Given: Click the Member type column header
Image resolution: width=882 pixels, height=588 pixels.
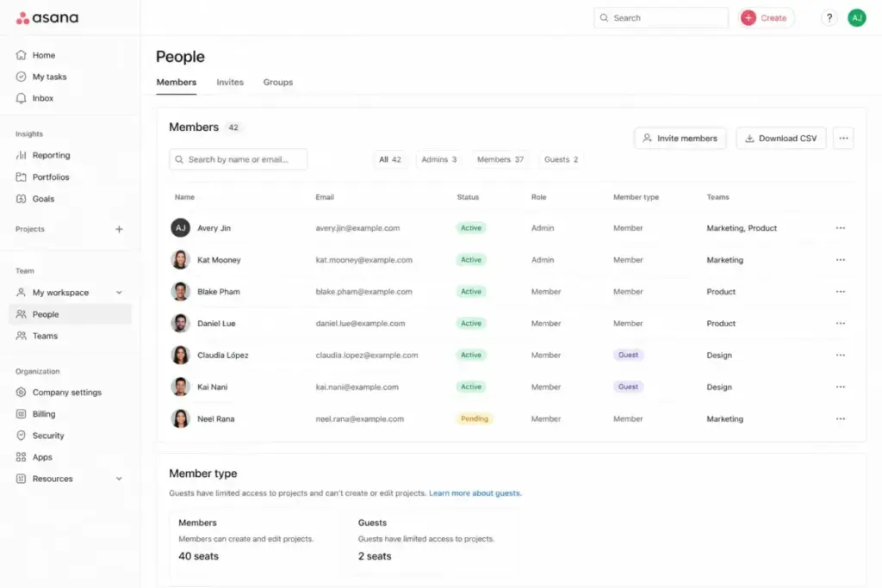Looking at the screenshot, I should pos(636,197).
